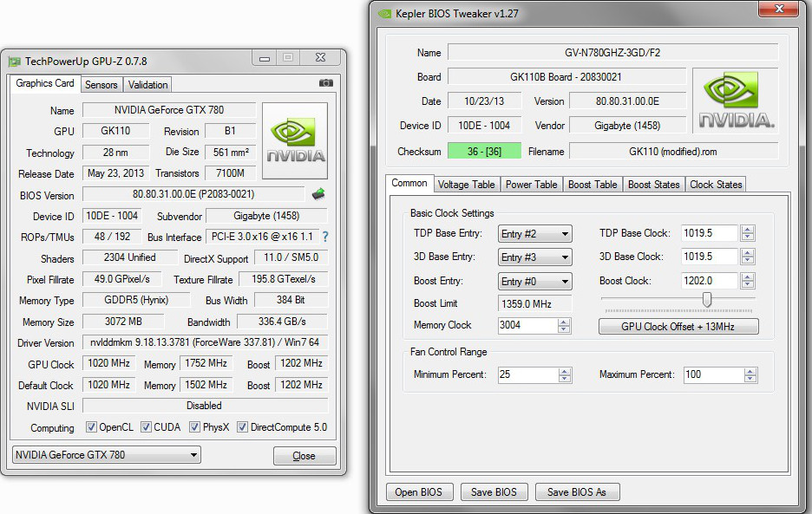Click the Minimum Percent input field

coord(527,374)
